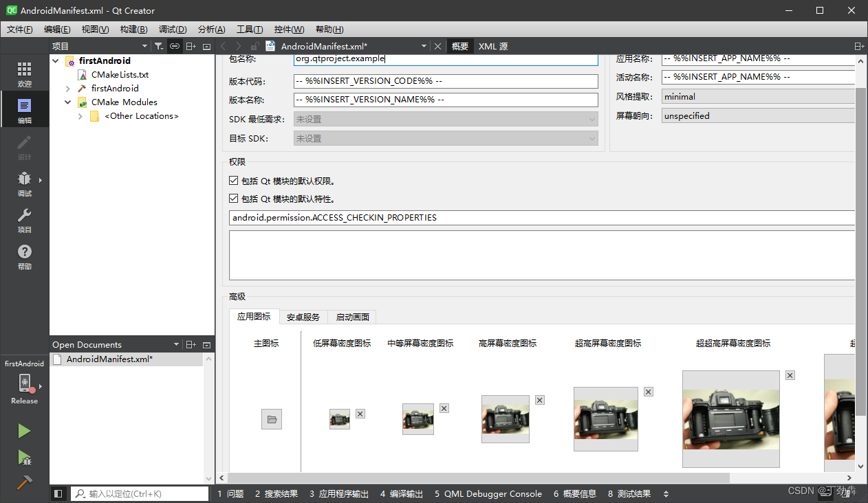The height and width of the screenshot is (503, 868).
Task: Click the 包名称 org.qtproject.example field
Action: [x=446, y=59]
